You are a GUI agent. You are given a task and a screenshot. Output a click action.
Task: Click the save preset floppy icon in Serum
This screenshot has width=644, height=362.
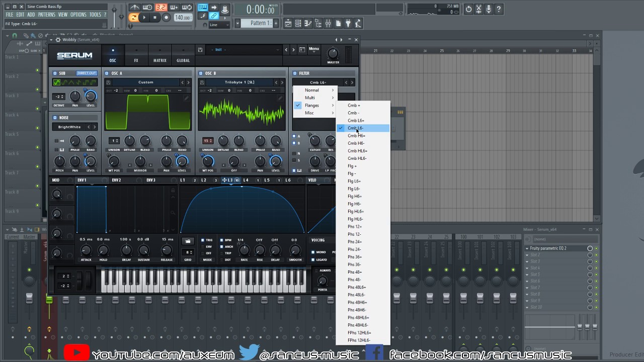200,50
